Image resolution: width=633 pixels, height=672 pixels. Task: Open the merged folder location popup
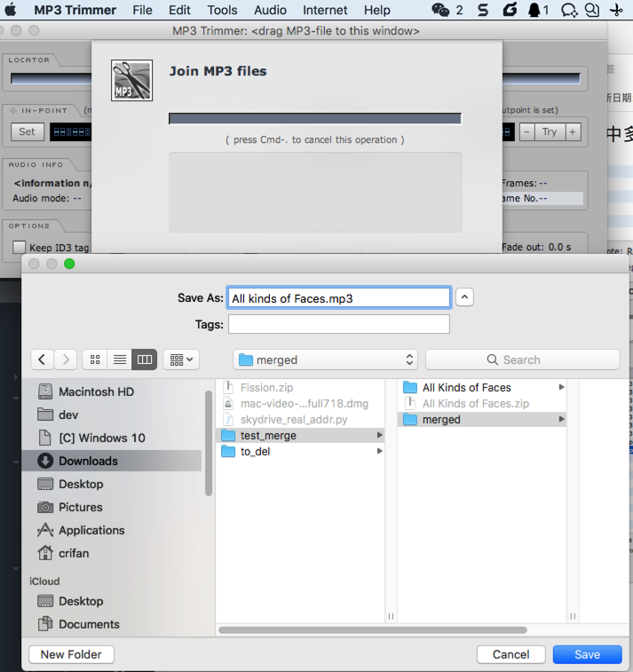[x=326, y=360]
